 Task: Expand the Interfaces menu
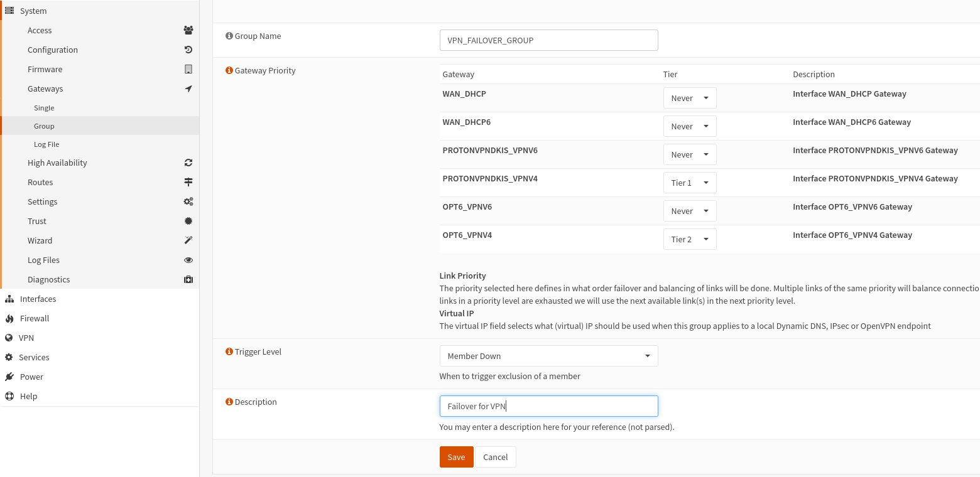99,299
